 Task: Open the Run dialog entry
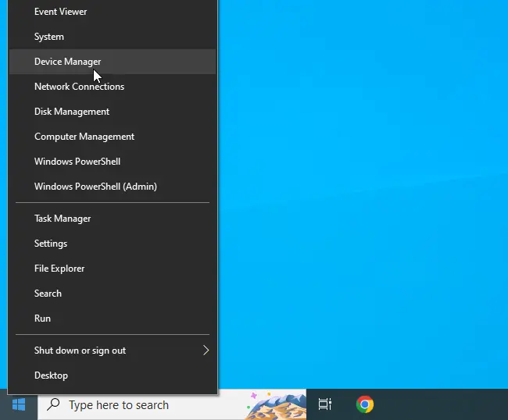113,318
